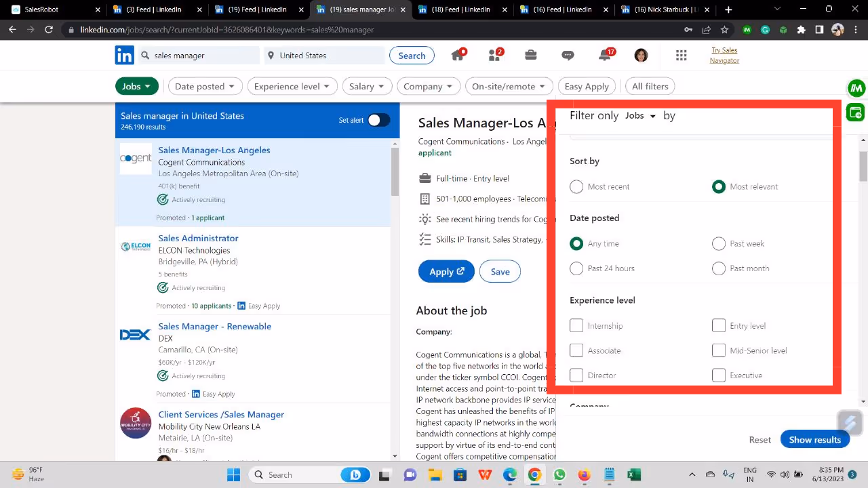Toggle the Easy Apply filter

[587, 86]
